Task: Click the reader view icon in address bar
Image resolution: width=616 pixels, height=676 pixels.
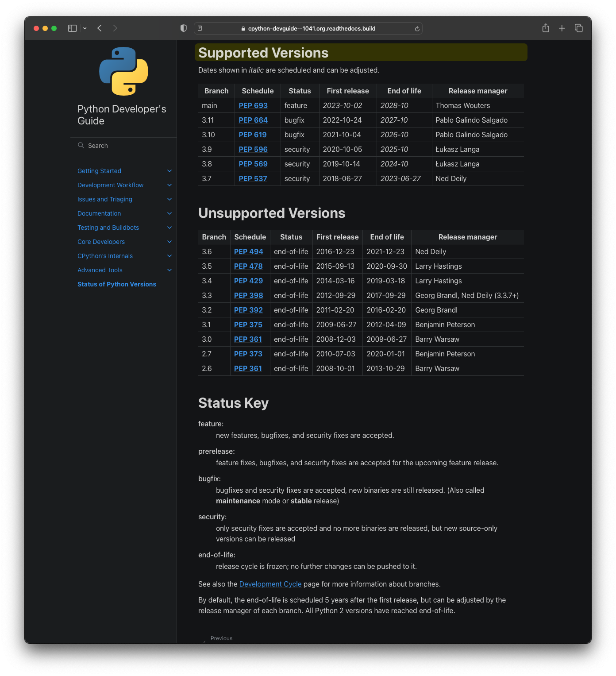Action: pyautogui.click(x=200, y=28)
